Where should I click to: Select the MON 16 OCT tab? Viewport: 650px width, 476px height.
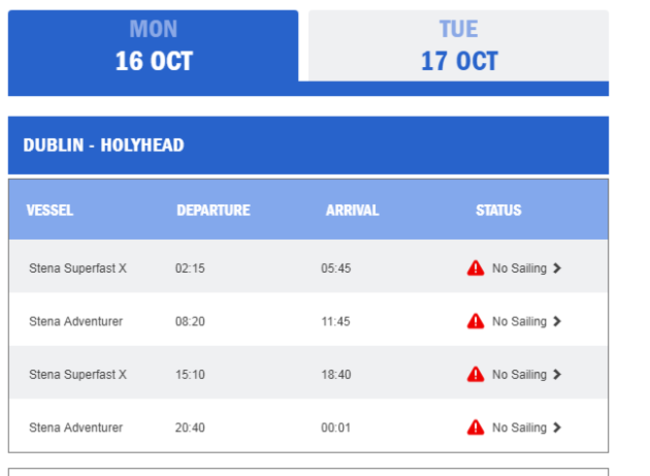pyautogui.click(x=153, y=46)
